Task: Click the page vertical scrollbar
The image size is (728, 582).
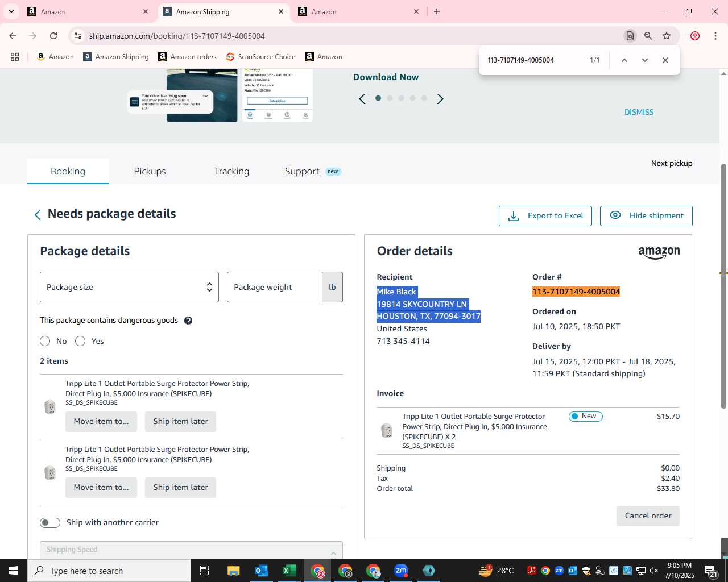Action: [723, 286]
